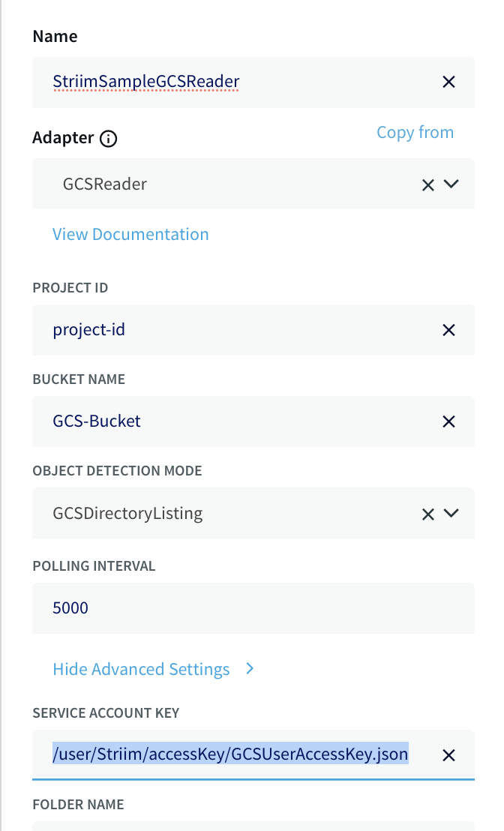Click the info icon beside Adapter
Screen dimensions: 504x831
[109, 138]
